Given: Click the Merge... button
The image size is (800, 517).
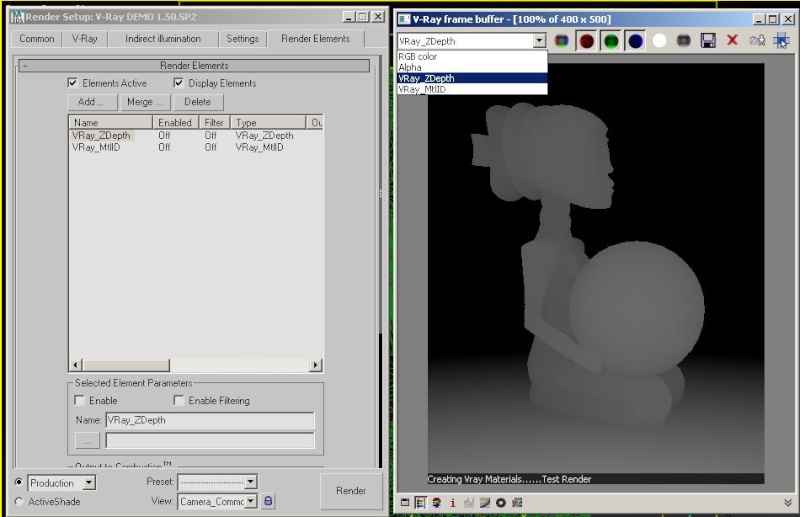Looking at the screenshot, I should tap(145, 102).
